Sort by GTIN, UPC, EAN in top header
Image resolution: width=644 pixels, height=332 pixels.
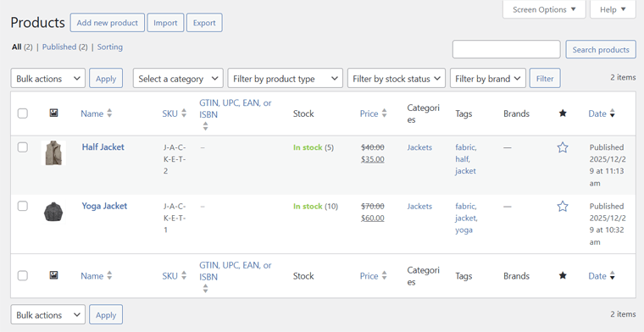[236, 114]
